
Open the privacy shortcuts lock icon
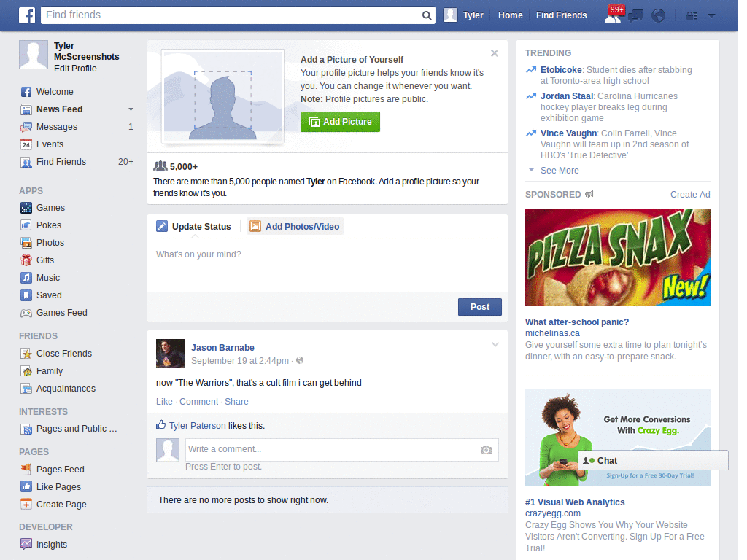point(692,16)
